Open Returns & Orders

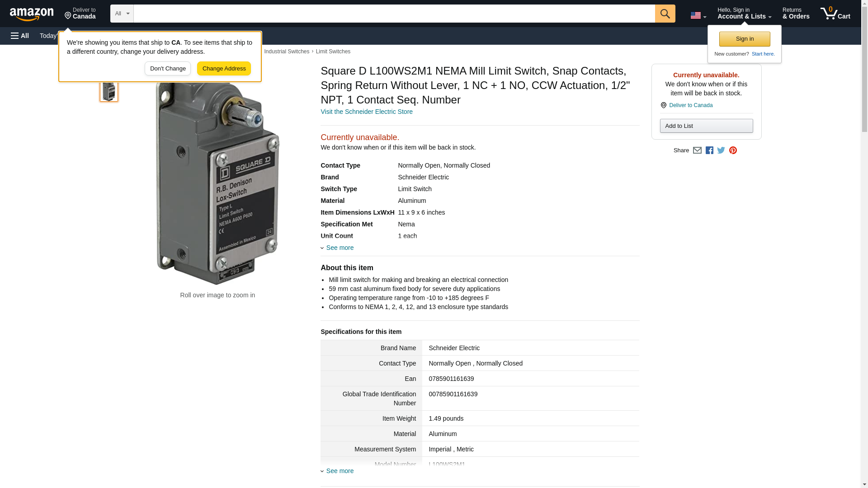pyautogui.click(x=796, y=14)
